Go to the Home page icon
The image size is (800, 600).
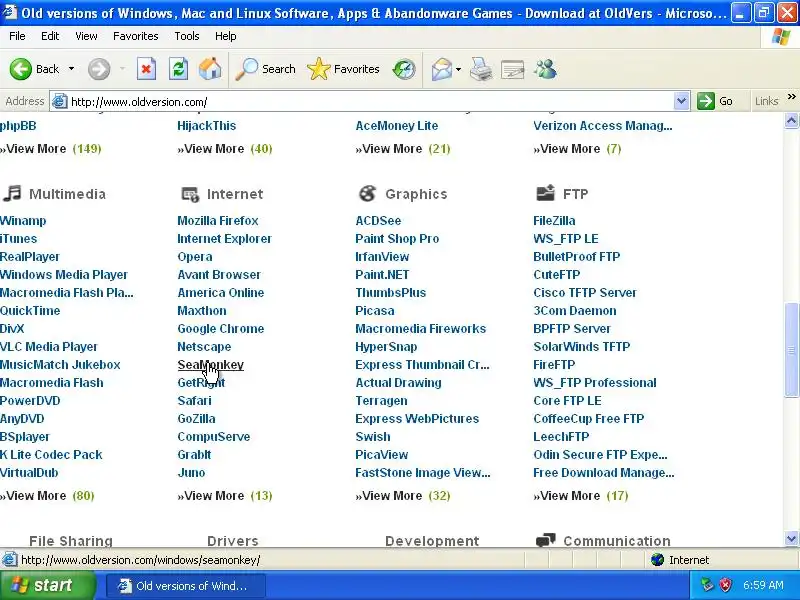210,69
